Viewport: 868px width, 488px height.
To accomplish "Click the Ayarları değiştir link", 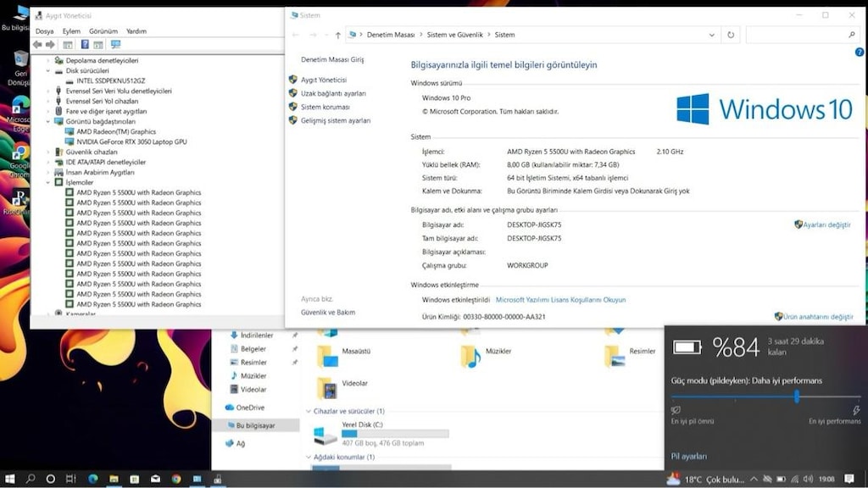I will [x=826, y=225].
